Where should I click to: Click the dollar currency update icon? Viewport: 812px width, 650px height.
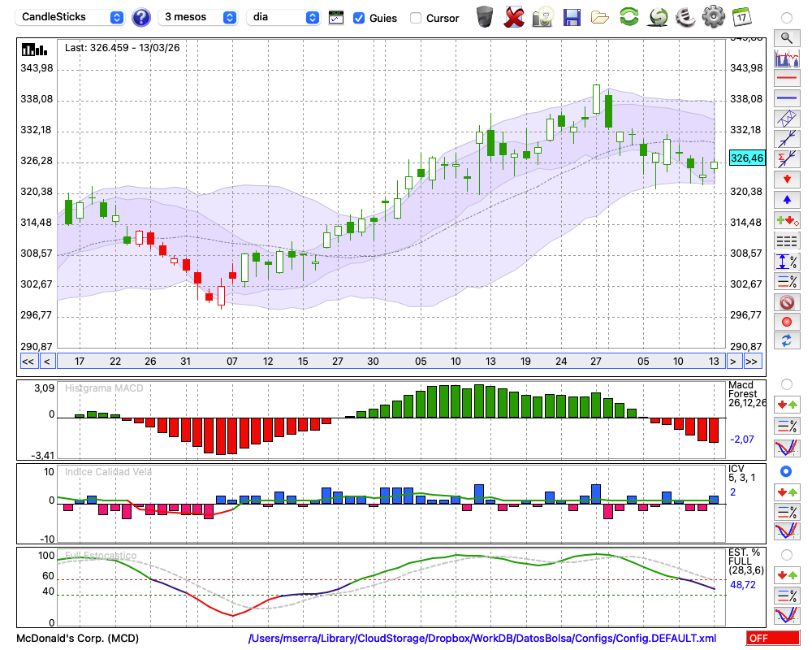(659, 16)
